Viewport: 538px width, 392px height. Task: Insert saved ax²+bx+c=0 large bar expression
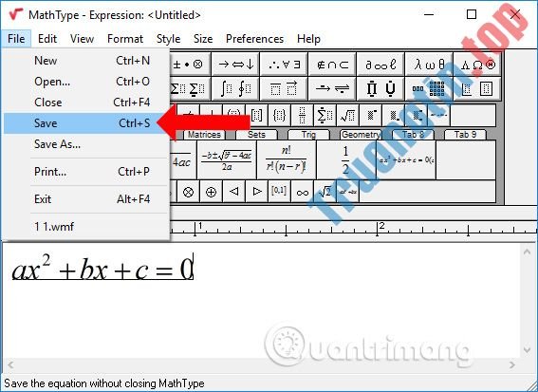[406, 160]
